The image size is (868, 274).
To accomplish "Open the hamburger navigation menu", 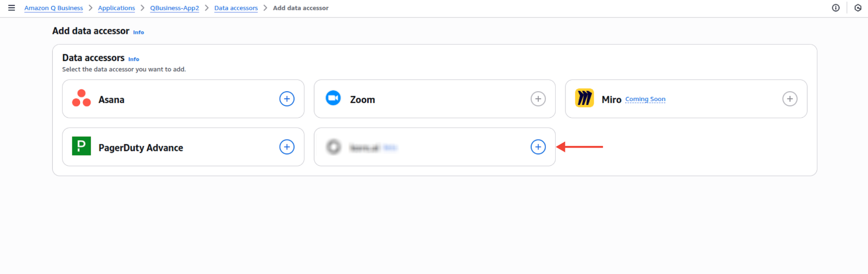I will coord(11,8).
